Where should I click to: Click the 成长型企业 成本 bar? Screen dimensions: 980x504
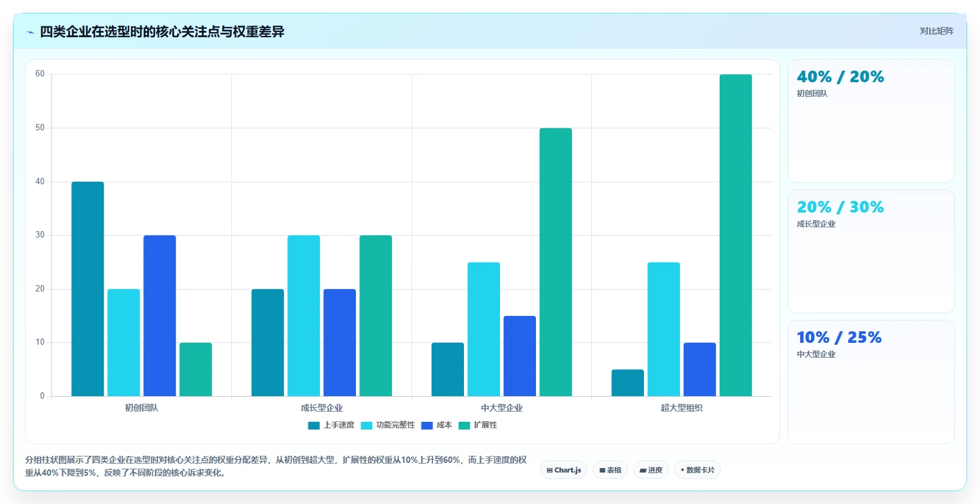point(339,343)
